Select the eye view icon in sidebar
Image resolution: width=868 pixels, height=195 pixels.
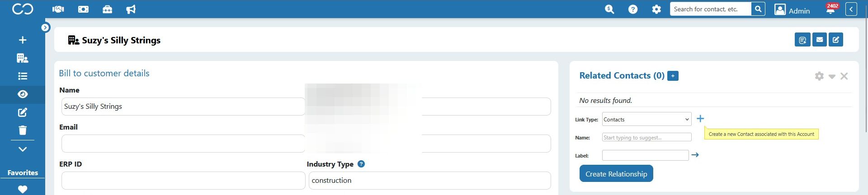click(x=23, y=94)
